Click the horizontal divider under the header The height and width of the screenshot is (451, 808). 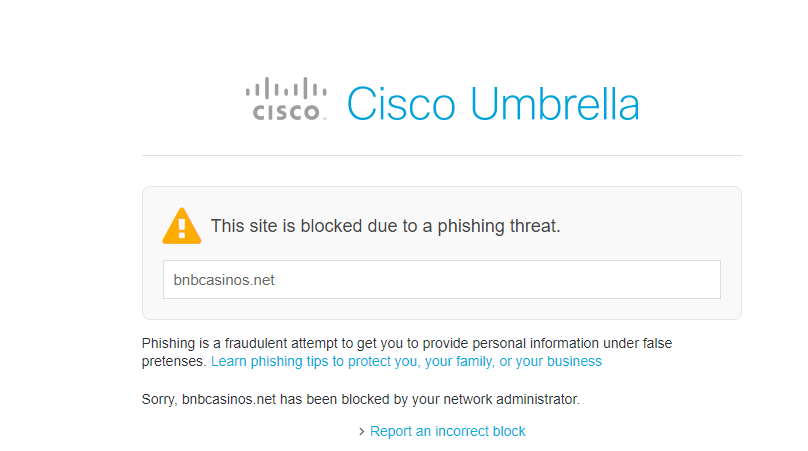click(x=442, y=155)
